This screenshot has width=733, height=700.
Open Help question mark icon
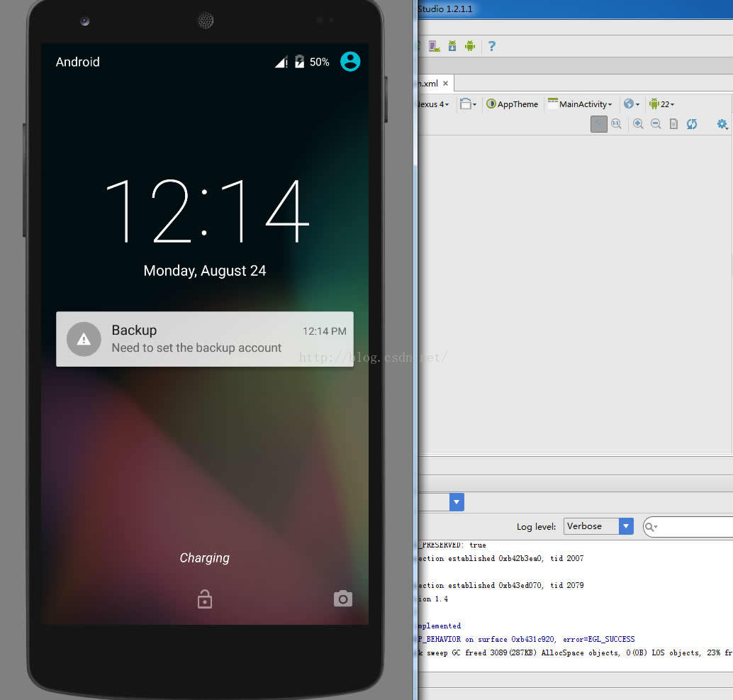click(x=492, y=46)
